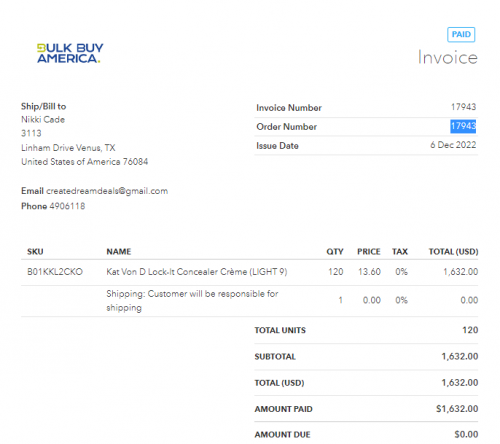
Task: Click the SKU value B01KKL2CKO
Action: (55, 272)
